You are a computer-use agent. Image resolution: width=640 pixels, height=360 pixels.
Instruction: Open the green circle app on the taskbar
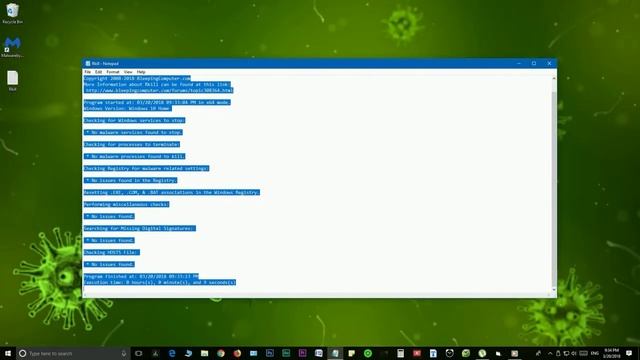pyautogui.click(x=368, y=353)
